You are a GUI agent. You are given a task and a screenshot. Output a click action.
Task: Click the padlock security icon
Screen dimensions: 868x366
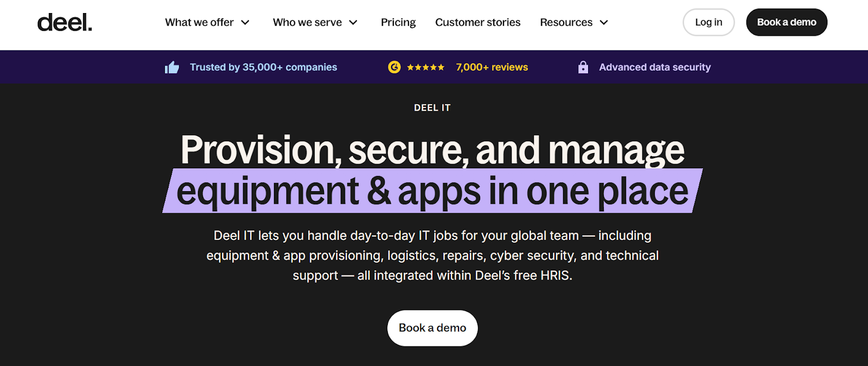[x=583, y=67]
